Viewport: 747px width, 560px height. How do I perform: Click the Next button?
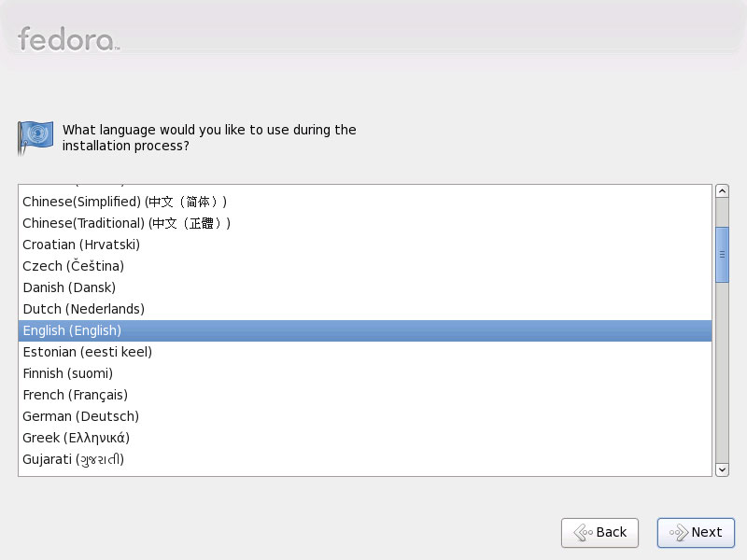(696, 532)
